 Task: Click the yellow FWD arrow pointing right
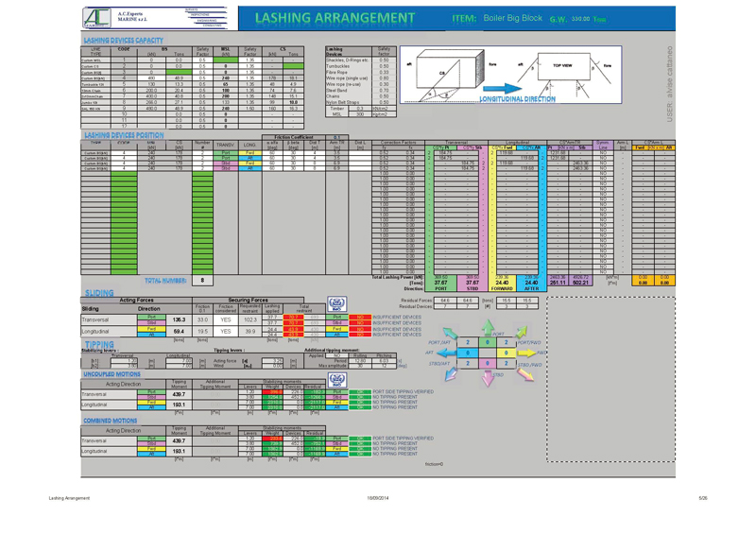pos(526,353)
